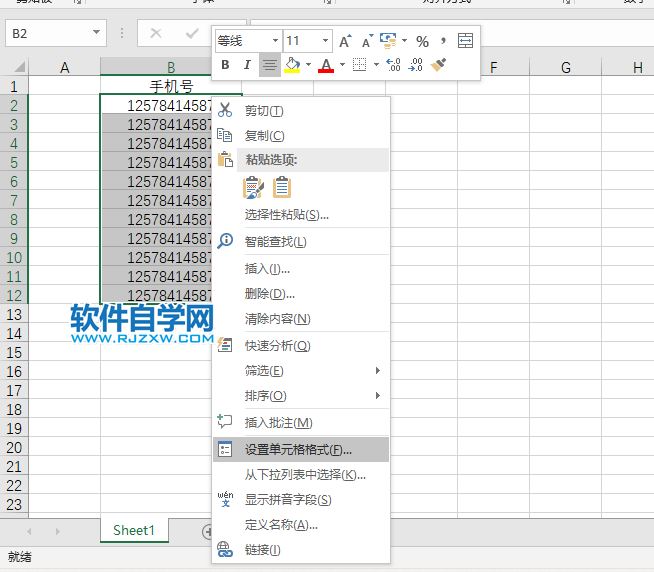
Task: Click the add new sheet plus icon
Action: click(x=207, y=532)
